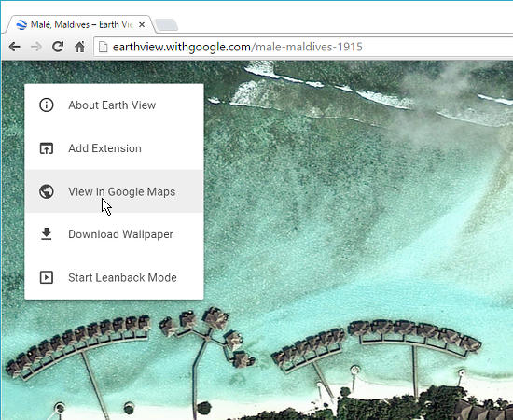Click the download arrow icon

[x=47, y=234]
